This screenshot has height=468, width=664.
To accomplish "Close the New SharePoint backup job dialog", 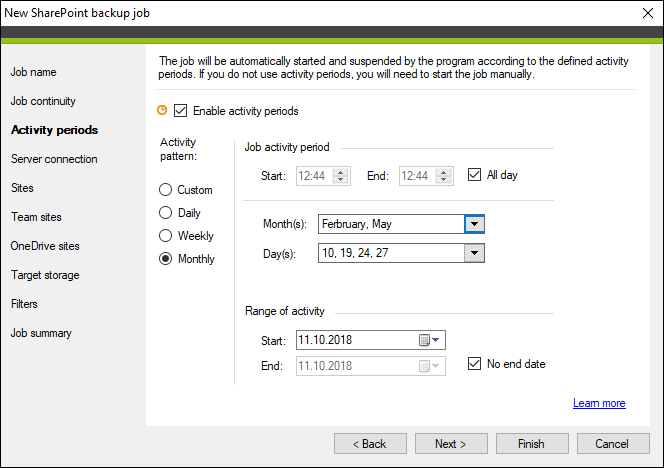I will (x=647, y=13).
